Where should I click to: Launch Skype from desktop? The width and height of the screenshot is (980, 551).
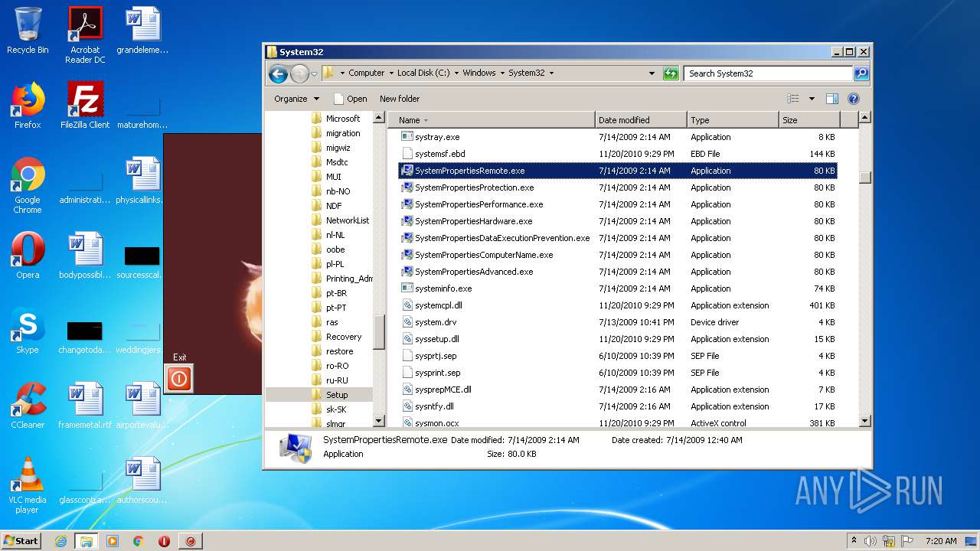(x=28, y=331)
